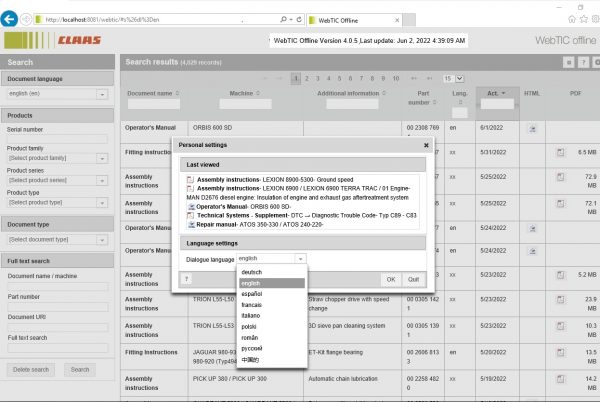This screenshot has height=402, width=600.
Task: Select italiano from language list
Action: coord(272,316)
